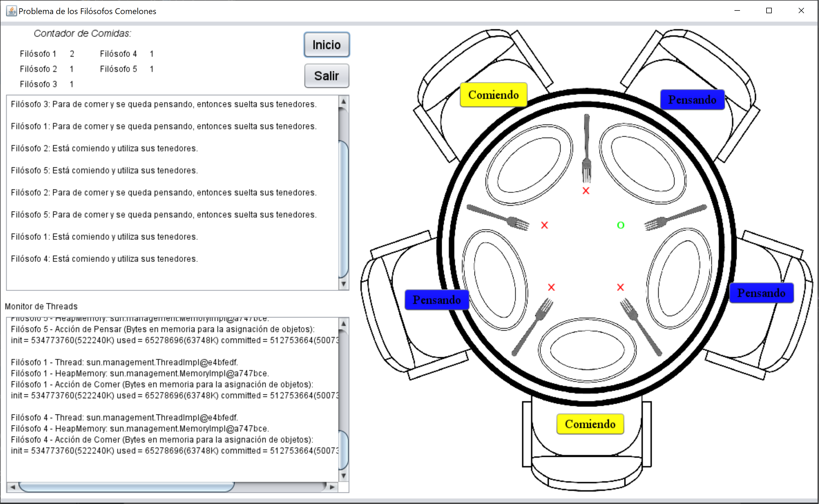Click right arrow of thread monitor horizontal scrollbar
The width and height of the screenshot is (819, 504).
tap(332, 487)
